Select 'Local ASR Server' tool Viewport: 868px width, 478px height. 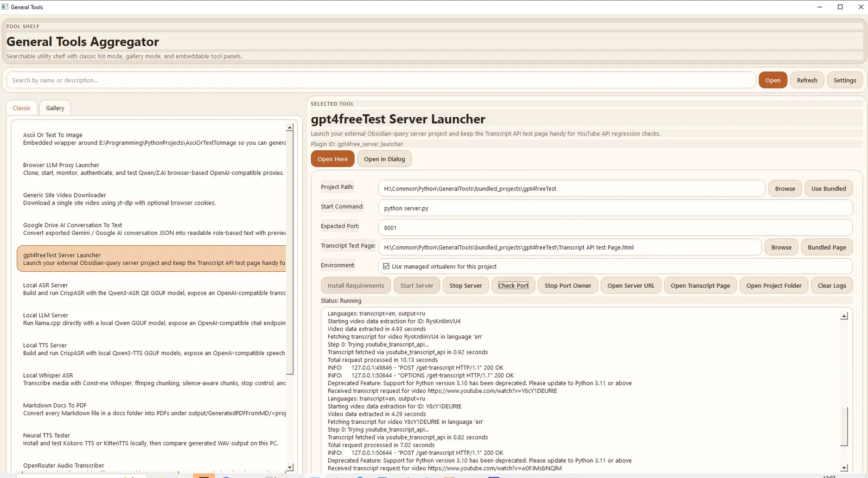pyautogui.click(x=151, y=289)
